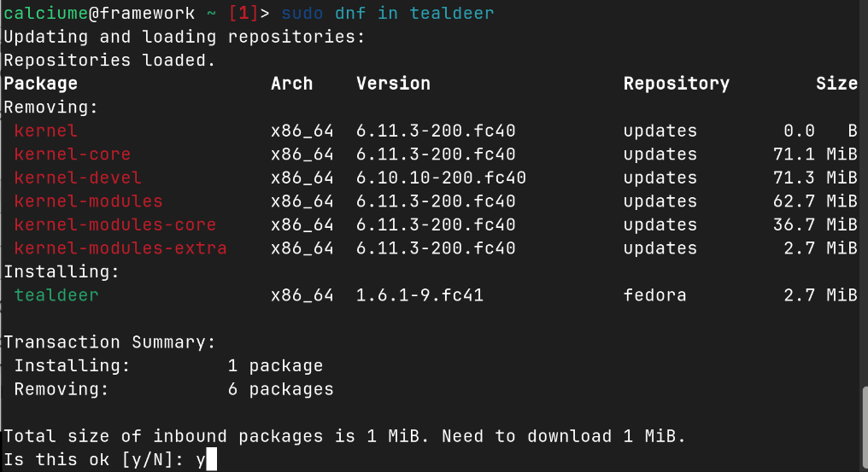
Task: Click the Repository column header
Action: point(676,84)
